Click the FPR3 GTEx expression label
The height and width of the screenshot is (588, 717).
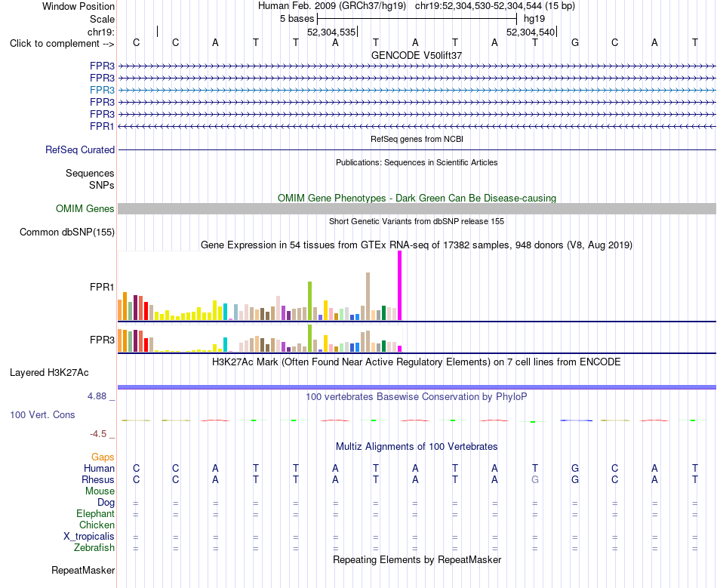[102, 340]
